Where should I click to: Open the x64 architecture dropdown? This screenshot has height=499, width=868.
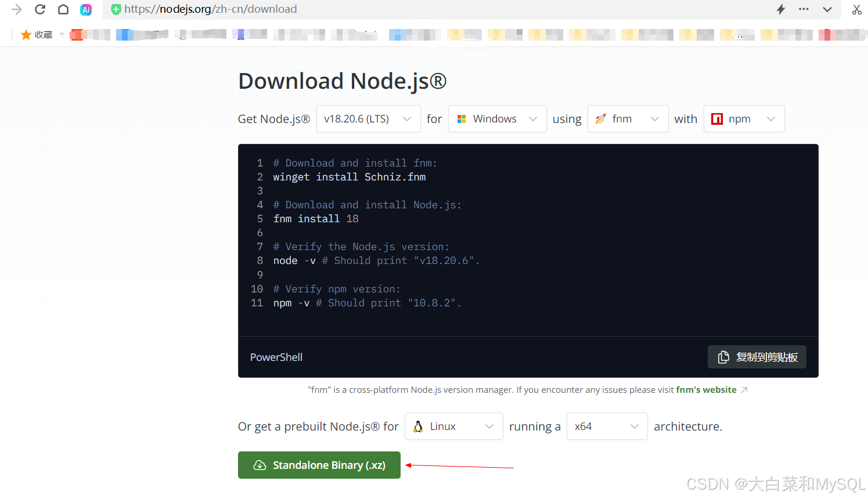tap(607, 426)
